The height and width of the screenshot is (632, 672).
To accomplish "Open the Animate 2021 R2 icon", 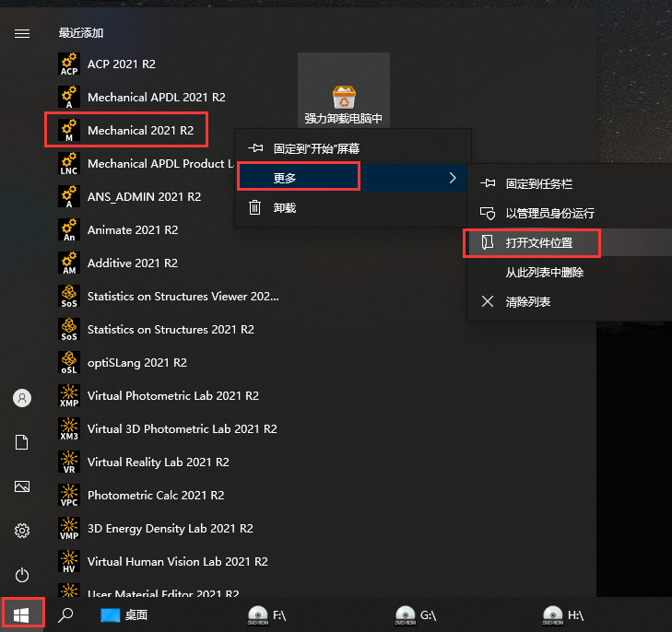I will coord(69,230).
